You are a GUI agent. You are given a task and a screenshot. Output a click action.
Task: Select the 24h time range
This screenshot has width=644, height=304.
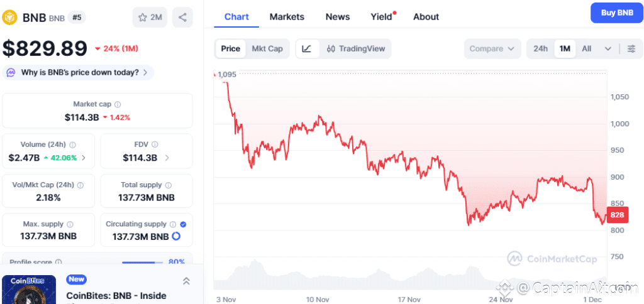point(540,48)
